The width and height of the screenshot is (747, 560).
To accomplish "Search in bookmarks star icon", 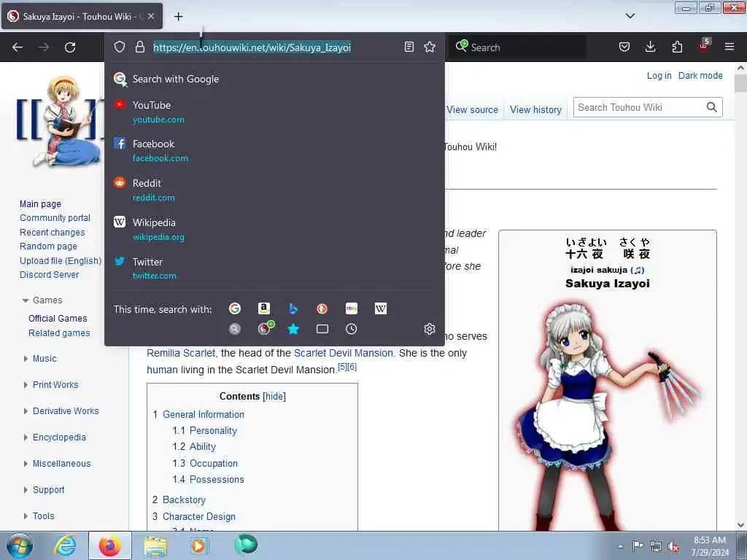I will pyautogui.click(x=293, y=329).
